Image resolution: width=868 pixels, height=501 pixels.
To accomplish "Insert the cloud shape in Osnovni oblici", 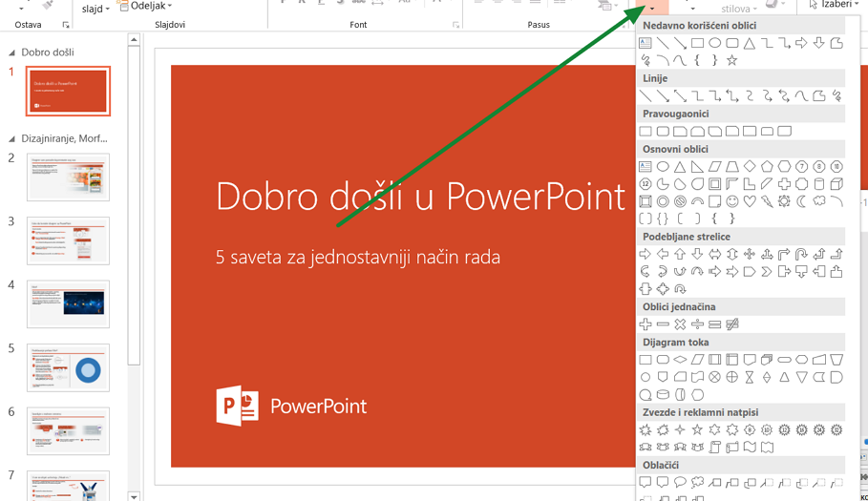I will [819, 201].
